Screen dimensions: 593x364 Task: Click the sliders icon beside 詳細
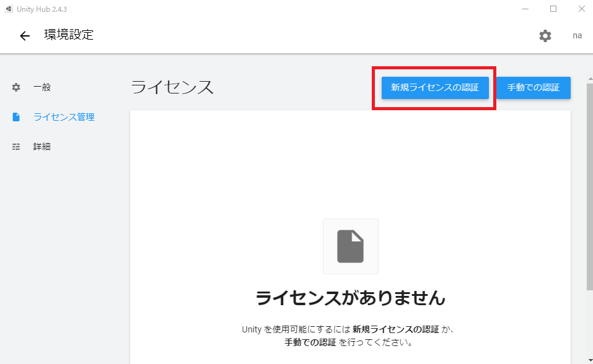[x=15, y=146]
